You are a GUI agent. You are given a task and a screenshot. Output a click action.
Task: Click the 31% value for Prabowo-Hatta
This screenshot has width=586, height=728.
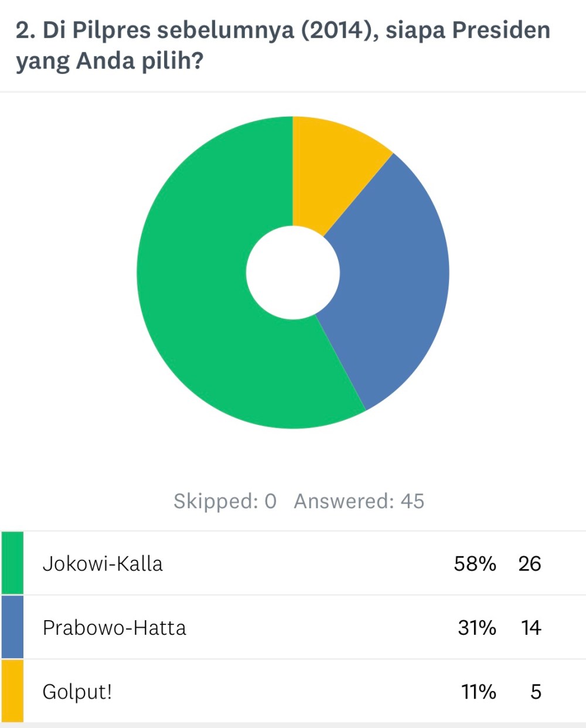tap(476, 628)
